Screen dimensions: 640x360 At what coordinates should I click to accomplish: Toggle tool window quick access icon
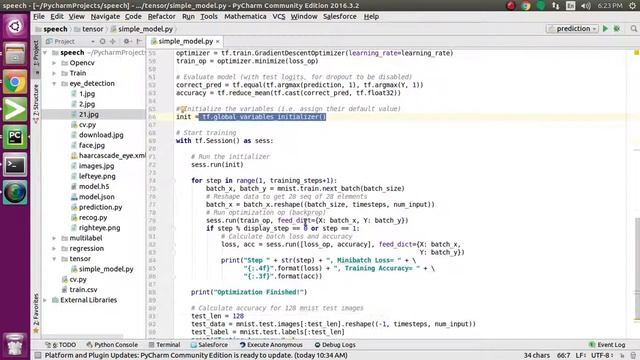coord(38,355)
